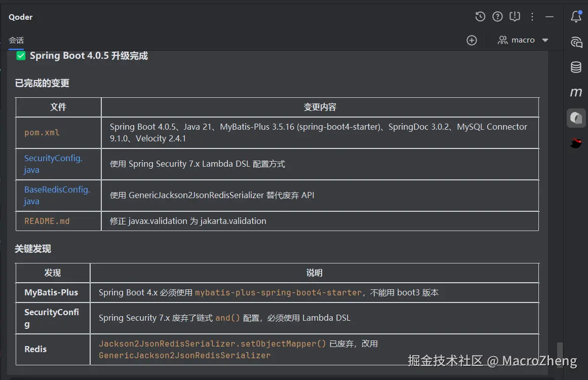Open the help question-mark icon
The height and width of the screenshot is (380, 588).
[x=497, y=17]
